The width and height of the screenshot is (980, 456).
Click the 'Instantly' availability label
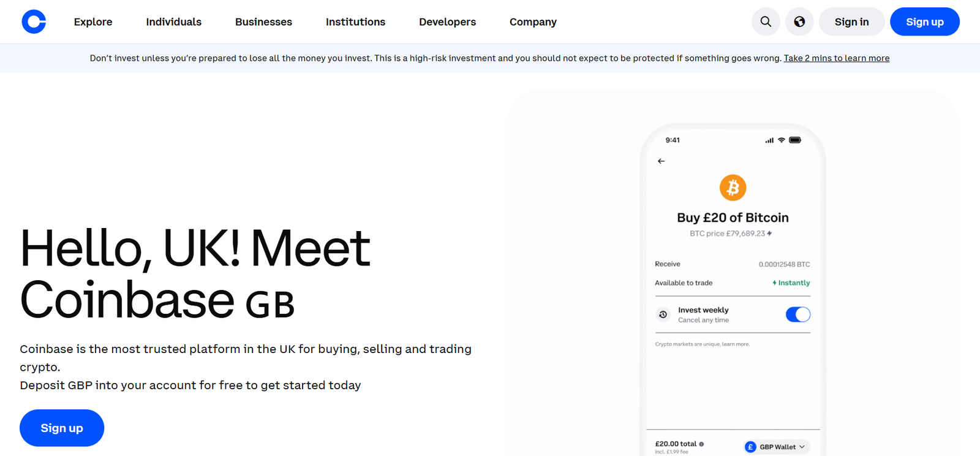tap(791, 283)
